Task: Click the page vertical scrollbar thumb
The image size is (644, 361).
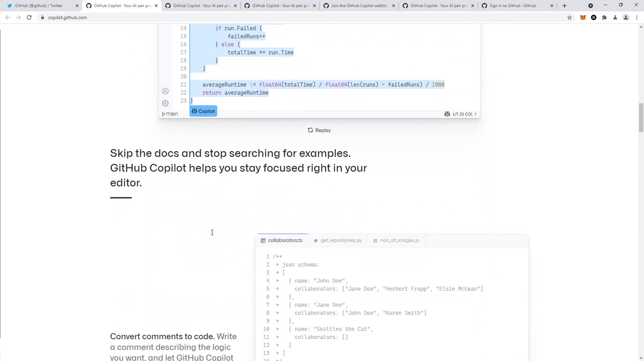Action: (x=641, y=118)
